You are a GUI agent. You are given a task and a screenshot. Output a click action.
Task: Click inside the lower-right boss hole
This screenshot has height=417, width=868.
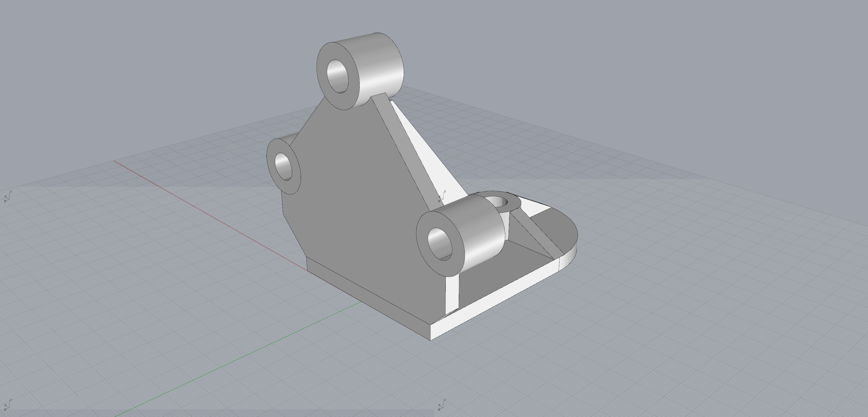click(x=440, y=243)
